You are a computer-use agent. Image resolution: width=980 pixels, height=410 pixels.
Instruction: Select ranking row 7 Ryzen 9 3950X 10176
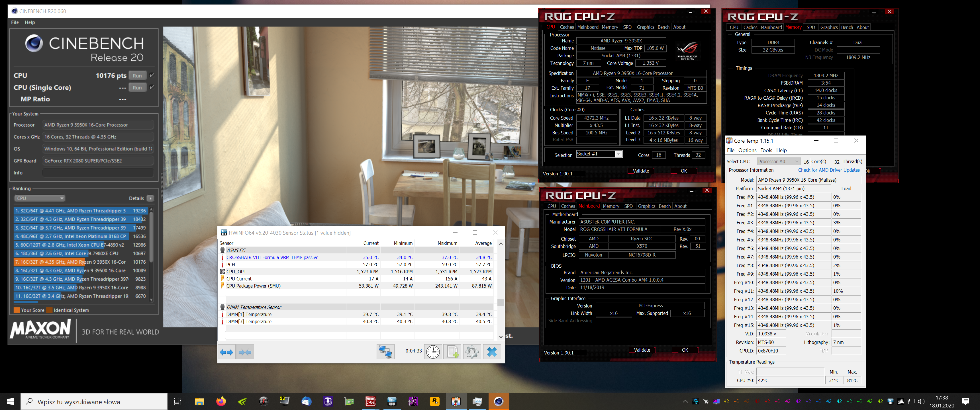pyautogui.click(x=80, y=262)
